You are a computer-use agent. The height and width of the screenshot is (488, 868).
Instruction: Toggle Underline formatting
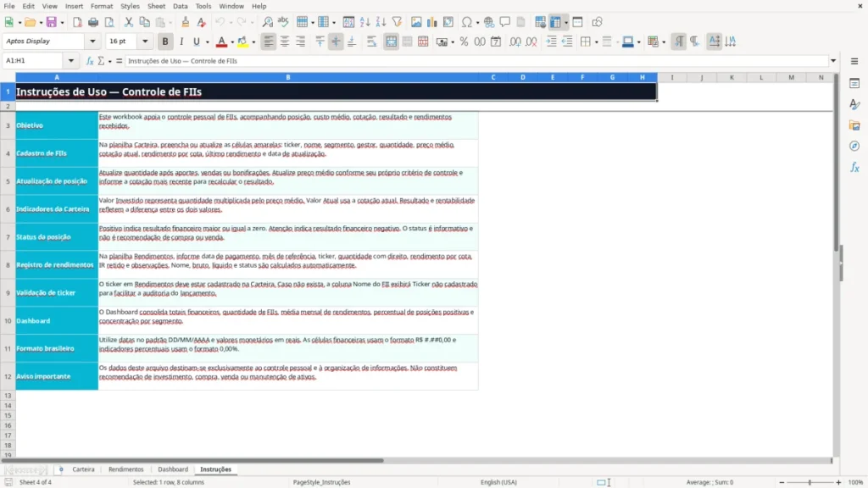pos(196,42)
